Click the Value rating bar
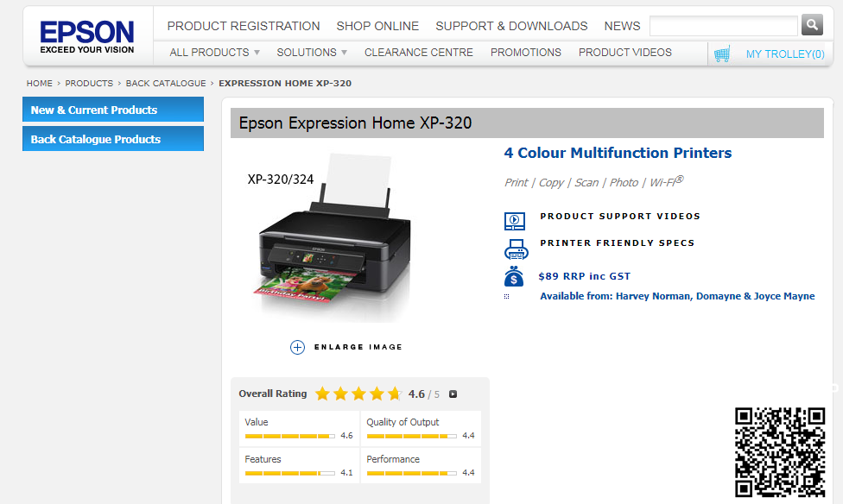Screen dimensions: 843x504 (x=289, y=436)
